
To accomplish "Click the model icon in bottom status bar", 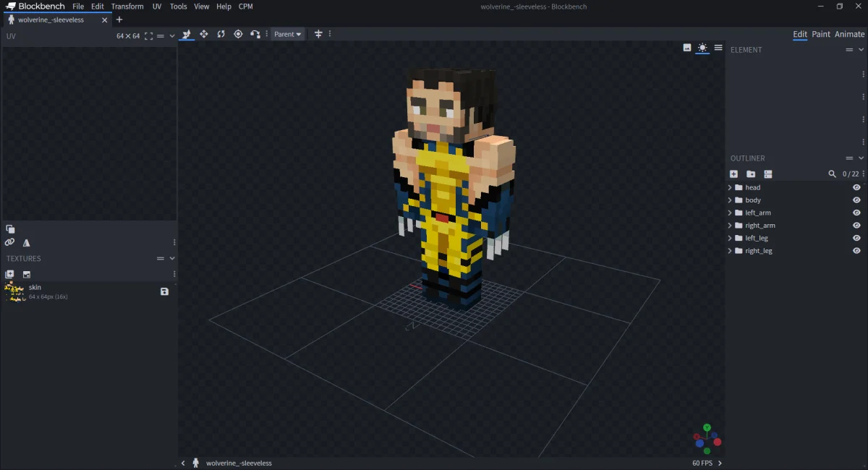I will coord(196,463).
